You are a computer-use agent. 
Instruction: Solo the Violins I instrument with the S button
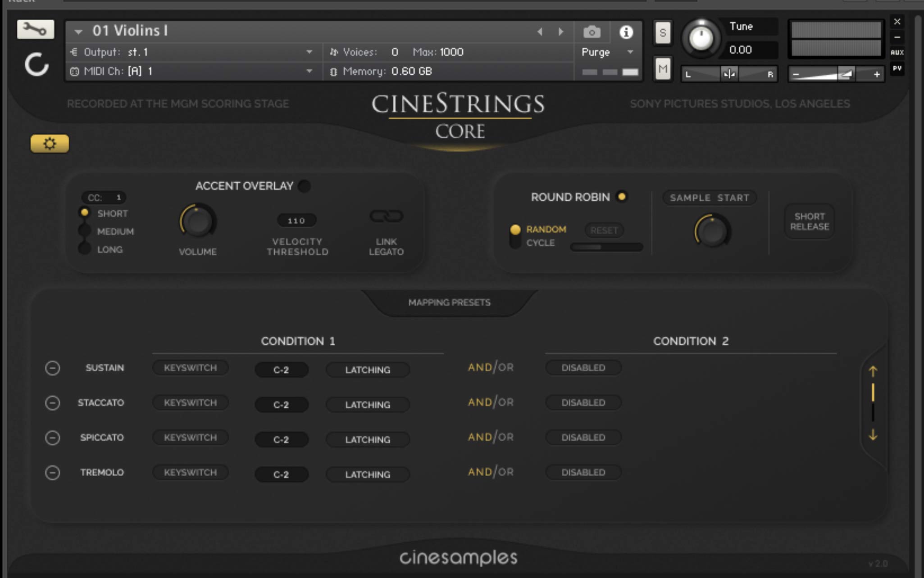coord(663,32)
